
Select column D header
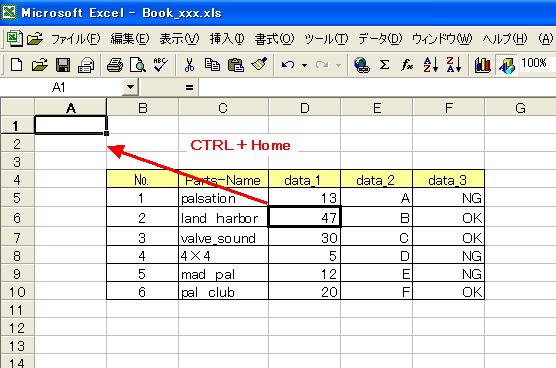click(305, 108)
